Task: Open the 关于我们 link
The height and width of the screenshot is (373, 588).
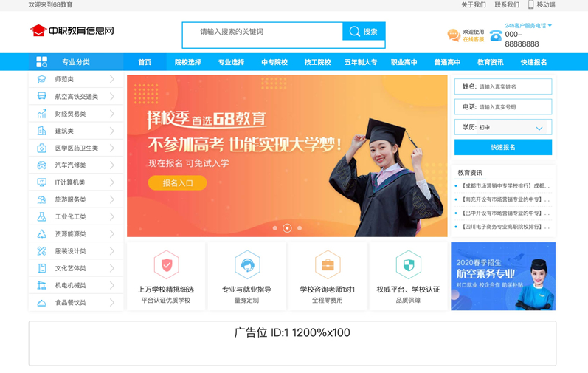Action: (x=474, y=4)
